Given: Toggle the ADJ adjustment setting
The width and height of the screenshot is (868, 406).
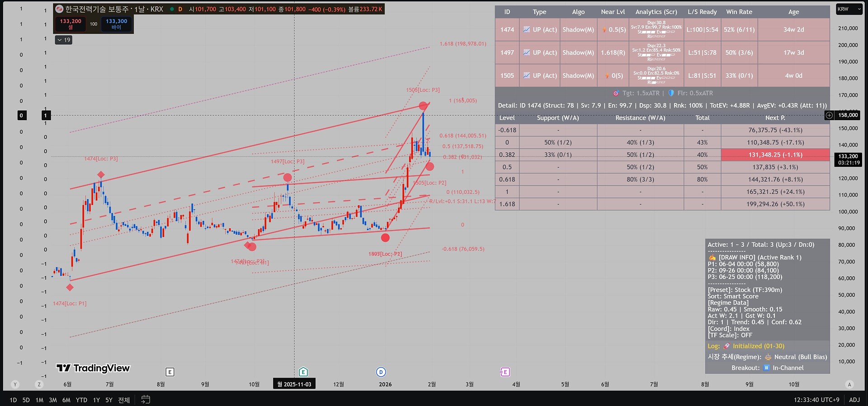Looking at the screenshot, I should [854, 400].
